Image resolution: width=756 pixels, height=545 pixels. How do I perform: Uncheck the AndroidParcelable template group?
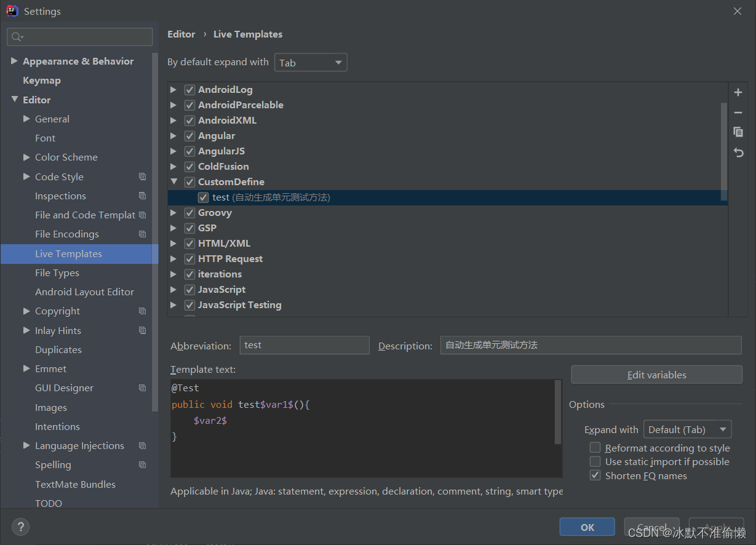[x=189, y=105]
